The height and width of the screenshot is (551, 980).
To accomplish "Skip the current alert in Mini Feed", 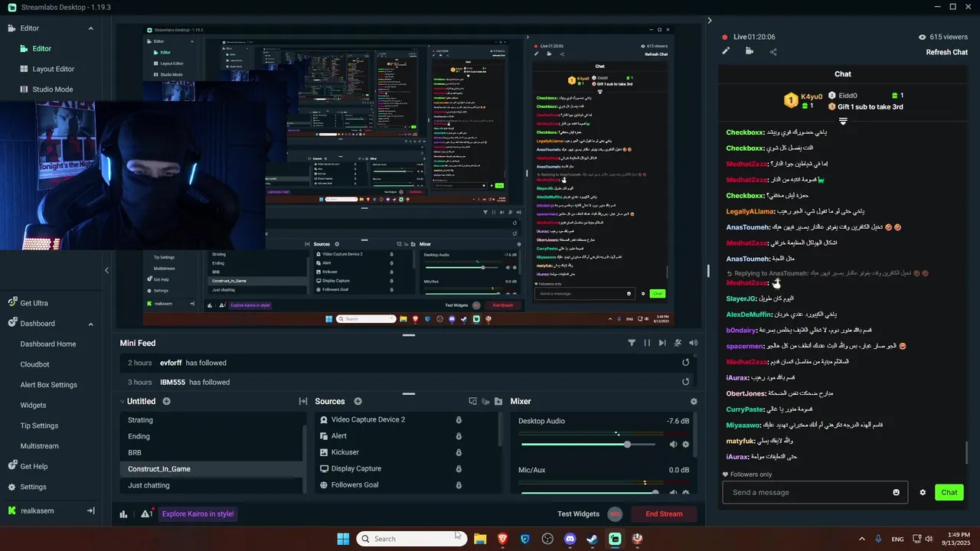I will [662, 343].
